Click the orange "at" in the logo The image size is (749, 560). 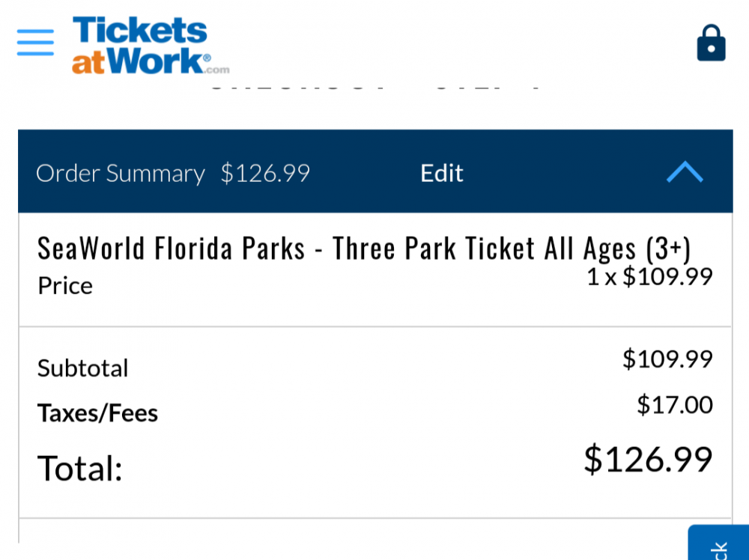pos(88,61)
